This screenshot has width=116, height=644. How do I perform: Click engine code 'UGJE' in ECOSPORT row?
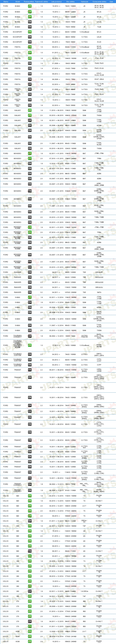99,37
